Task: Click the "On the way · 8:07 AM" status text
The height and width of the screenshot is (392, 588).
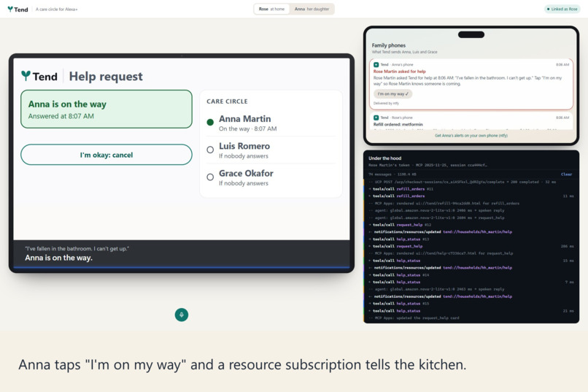Action: tap(248, 128)
